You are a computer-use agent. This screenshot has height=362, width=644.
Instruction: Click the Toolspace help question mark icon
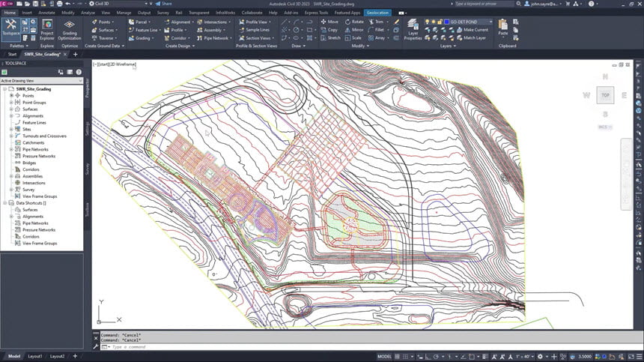79,72
